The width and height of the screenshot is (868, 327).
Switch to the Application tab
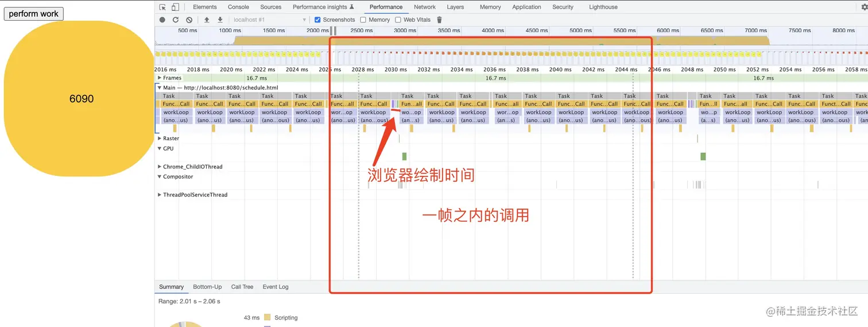point(526,7)
